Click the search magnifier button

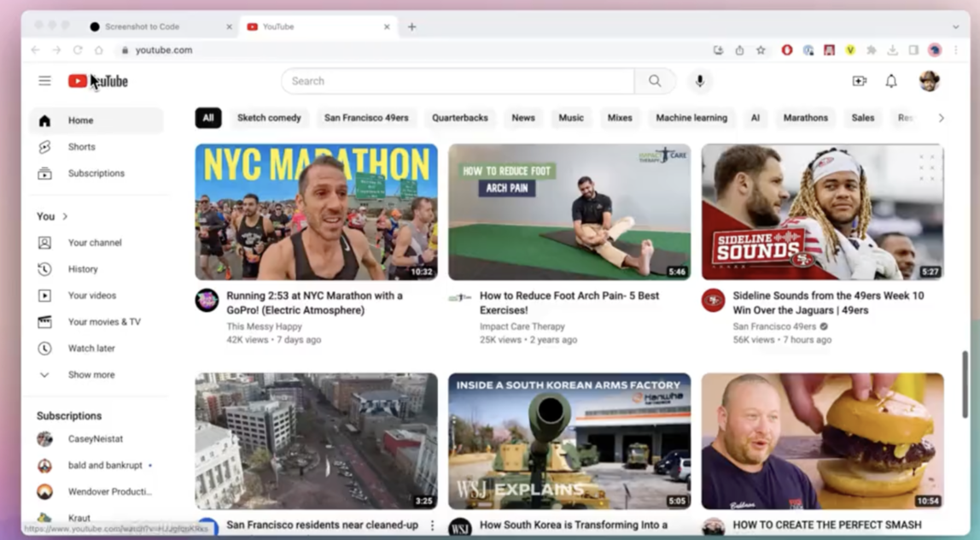click(655, 80)
